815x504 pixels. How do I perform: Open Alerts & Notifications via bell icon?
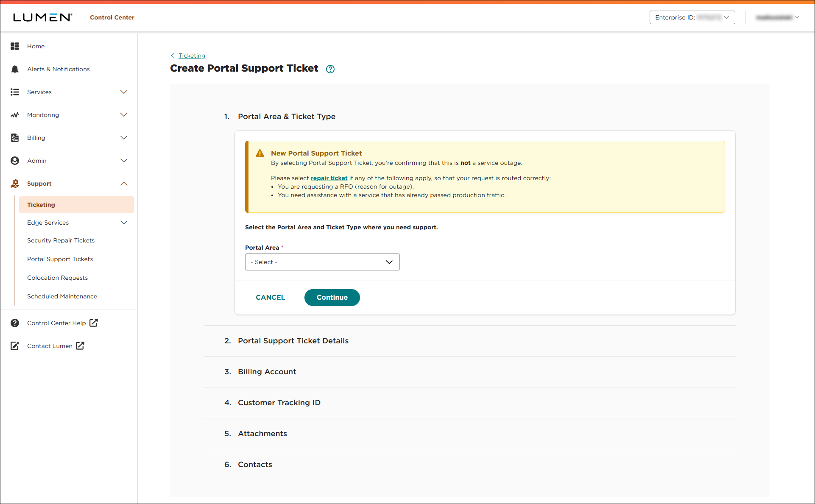point(15,69)
